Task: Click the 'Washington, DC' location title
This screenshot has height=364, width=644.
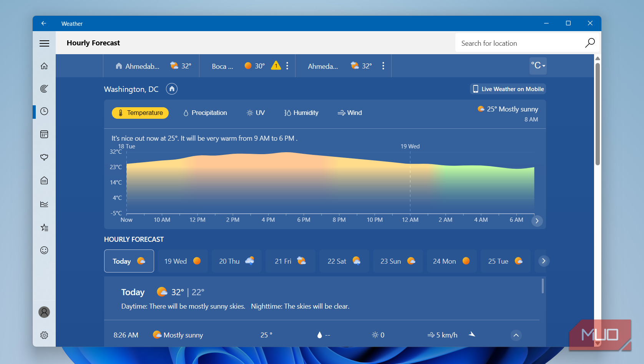Action: 131,89
